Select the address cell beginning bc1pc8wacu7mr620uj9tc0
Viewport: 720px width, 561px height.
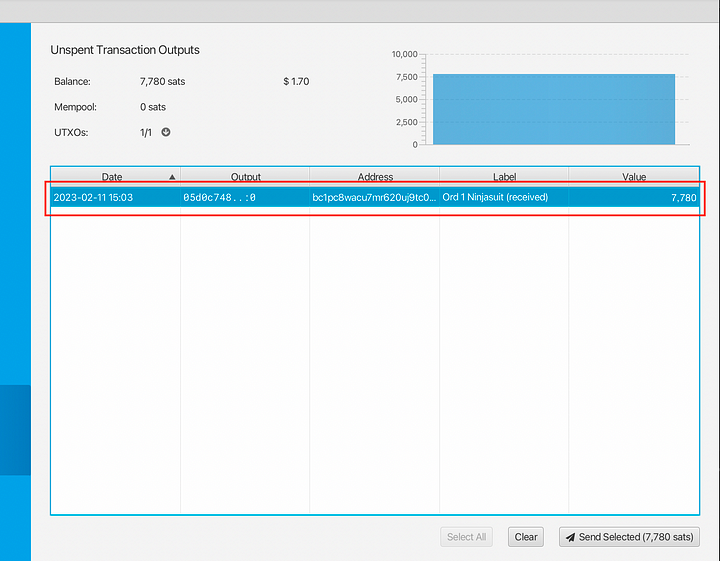(375, 197)
